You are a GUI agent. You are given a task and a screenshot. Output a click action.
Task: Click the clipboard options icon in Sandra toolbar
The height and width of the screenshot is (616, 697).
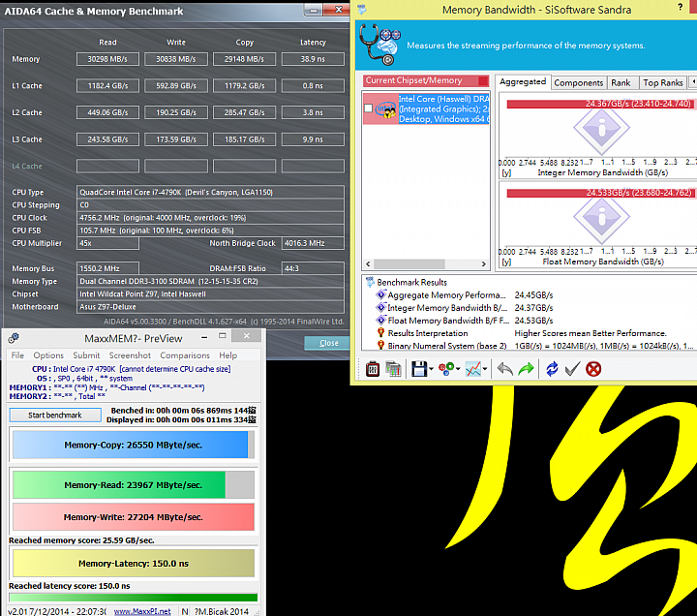[x=373, y=369]
